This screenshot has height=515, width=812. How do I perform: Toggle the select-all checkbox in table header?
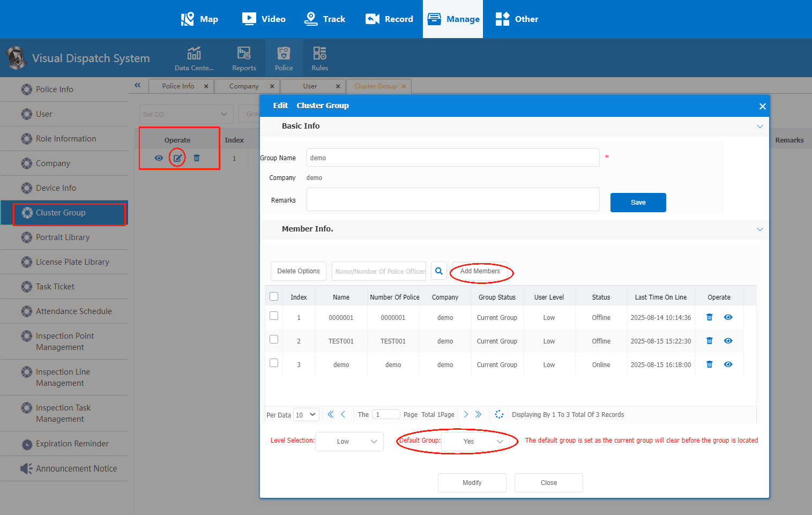(274, 296)
